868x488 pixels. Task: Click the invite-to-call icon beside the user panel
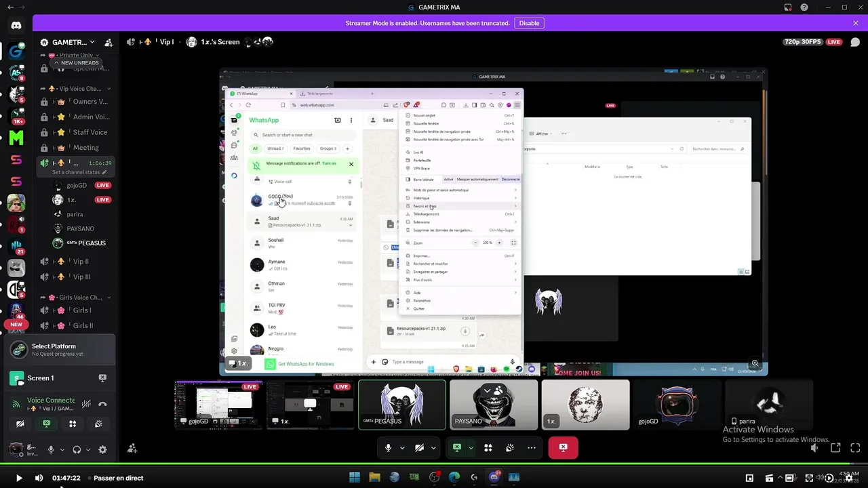click(x=132, y=448)
